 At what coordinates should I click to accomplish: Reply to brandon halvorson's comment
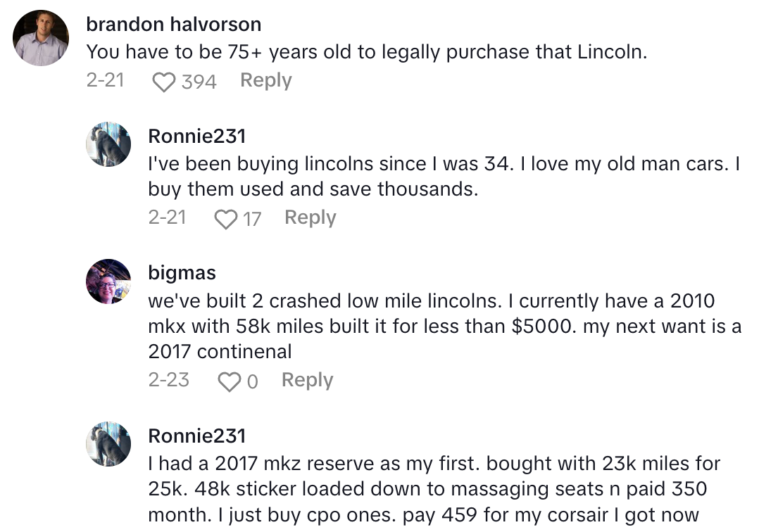point(265,81)
